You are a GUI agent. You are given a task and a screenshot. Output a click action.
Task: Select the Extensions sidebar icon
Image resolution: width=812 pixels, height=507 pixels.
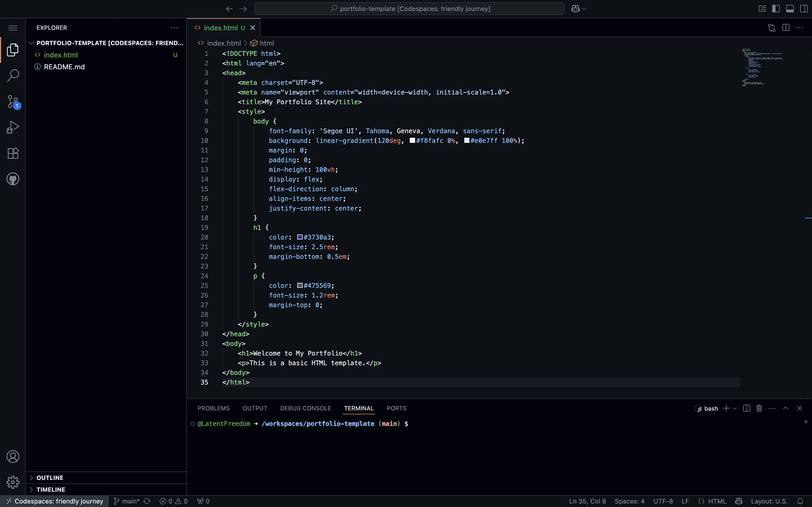(x=13, y=153)
